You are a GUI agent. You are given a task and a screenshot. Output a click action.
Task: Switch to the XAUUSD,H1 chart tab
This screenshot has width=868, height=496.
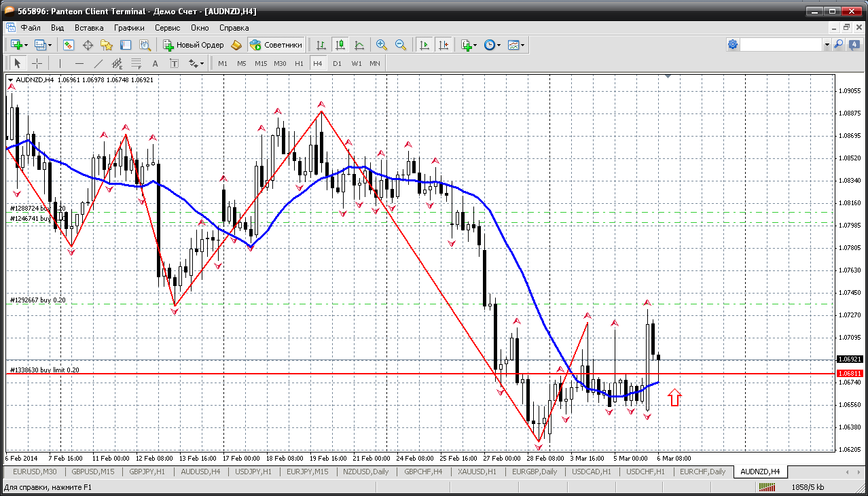(x=477, y=472)
